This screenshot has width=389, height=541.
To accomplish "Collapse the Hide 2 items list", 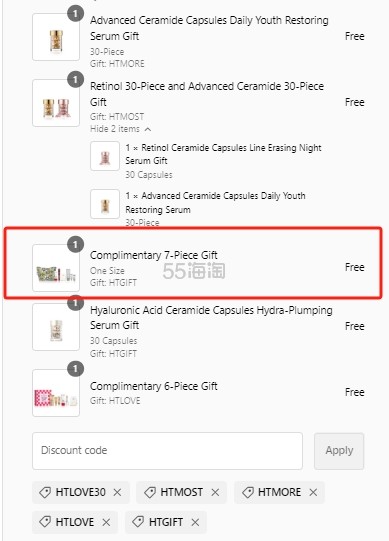I will coord(120,129).
